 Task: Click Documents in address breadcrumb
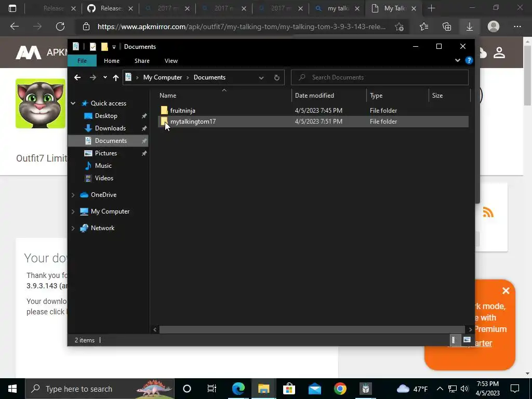(209, 77)
